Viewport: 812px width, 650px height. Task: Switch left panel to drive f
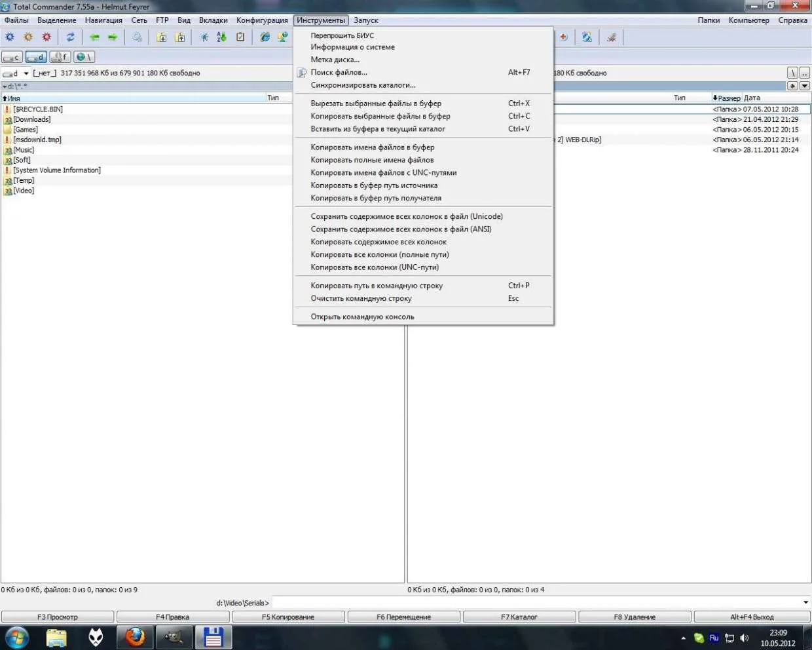[60, 58]
